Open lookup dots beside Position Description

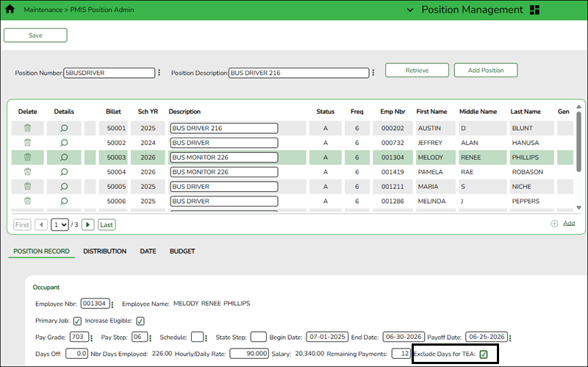[x=373, y=72]
